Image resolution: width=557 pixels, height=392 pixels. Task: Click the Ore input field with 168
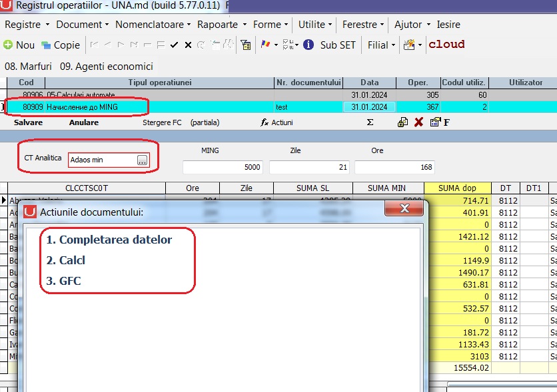coord(394,167)
